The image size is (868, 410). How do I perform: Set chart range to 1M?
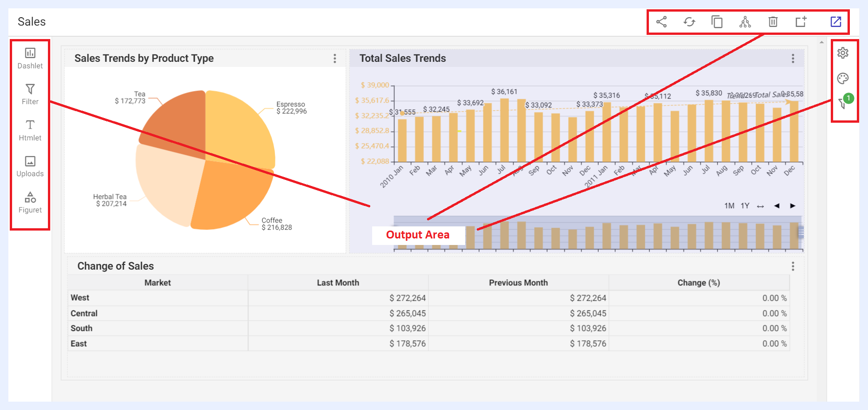pyautogui.click(x=729, y=206)
